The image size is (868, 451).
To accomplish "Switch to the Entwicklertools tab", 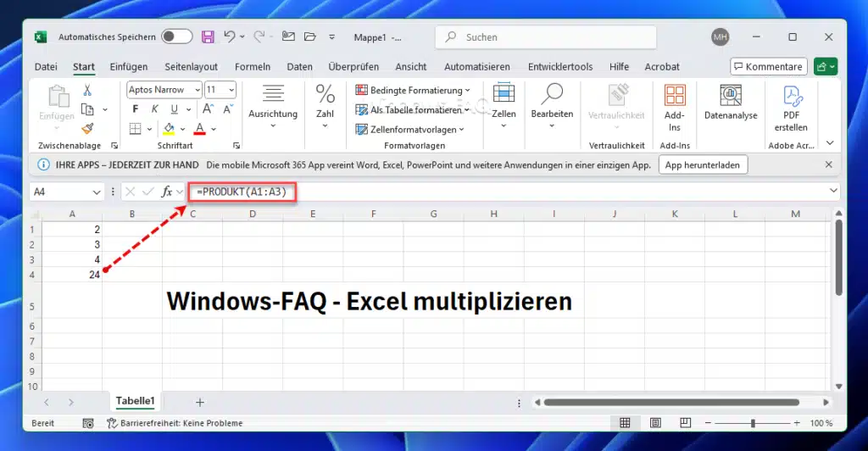I will tap(560, 66).
